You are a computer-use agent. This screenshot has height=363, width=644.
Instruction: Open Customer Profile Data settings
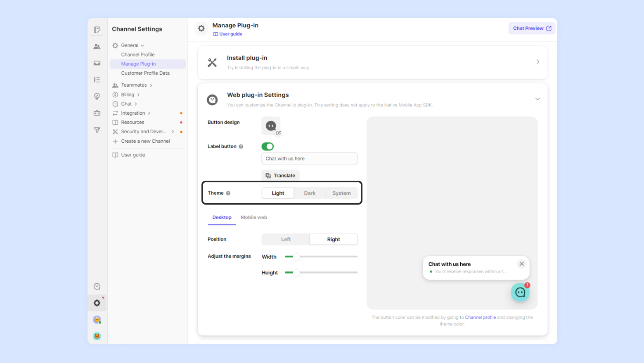tap(145, 73)
